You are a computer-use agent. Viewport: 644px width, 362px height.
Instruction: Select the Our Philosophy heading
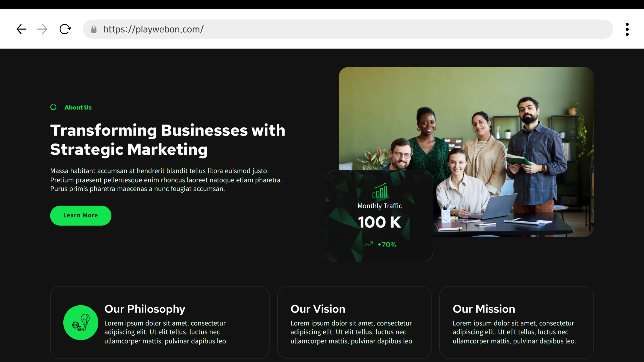click(145, 309)
